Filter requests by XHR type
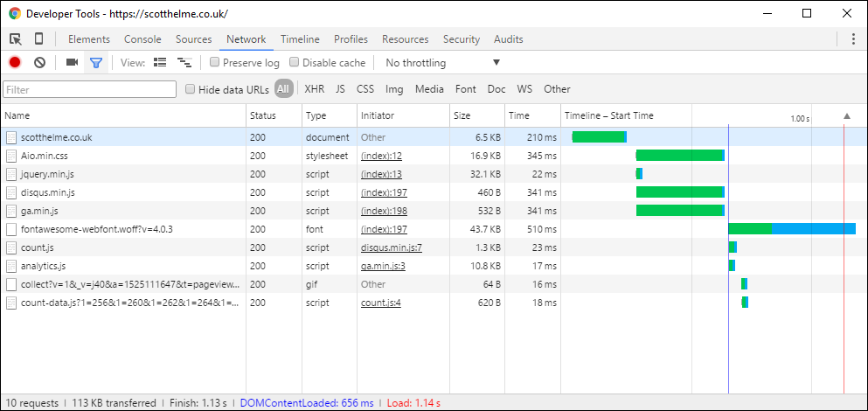Viewport: 868px width, 411px height. (314, 89)
